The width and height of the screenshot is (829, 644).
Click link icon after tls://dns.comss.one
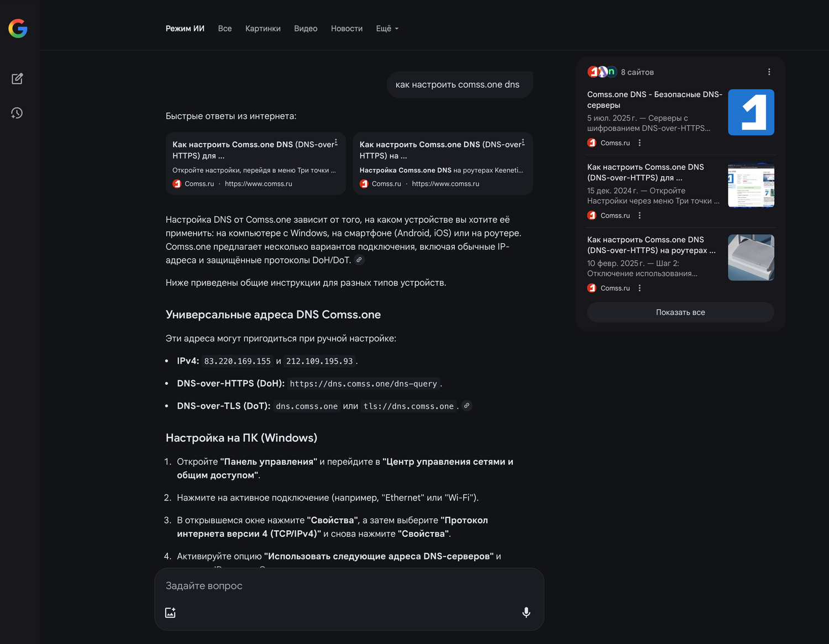467,405
